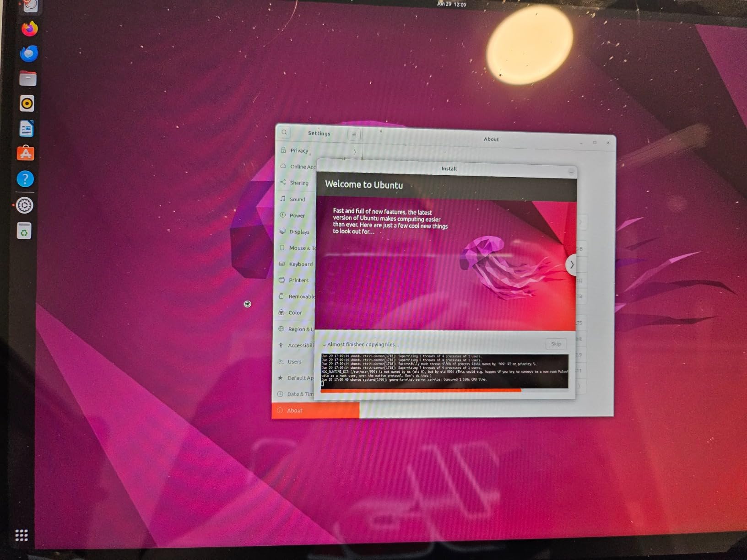Screen dimensions: 747x560
Task: Open Printers settings panel
Action: pyautogui.click(x=295, y=280)
